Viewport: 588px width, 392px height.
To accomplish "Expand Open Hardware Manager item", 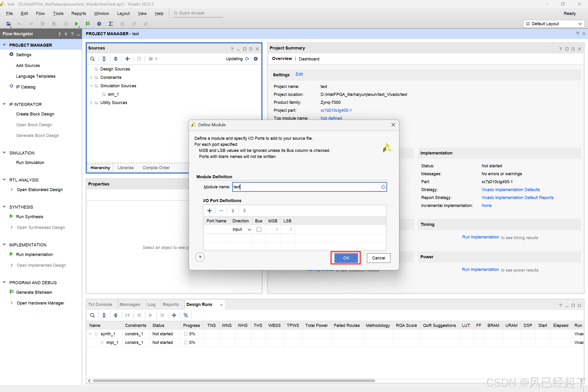I will [11, 303].
